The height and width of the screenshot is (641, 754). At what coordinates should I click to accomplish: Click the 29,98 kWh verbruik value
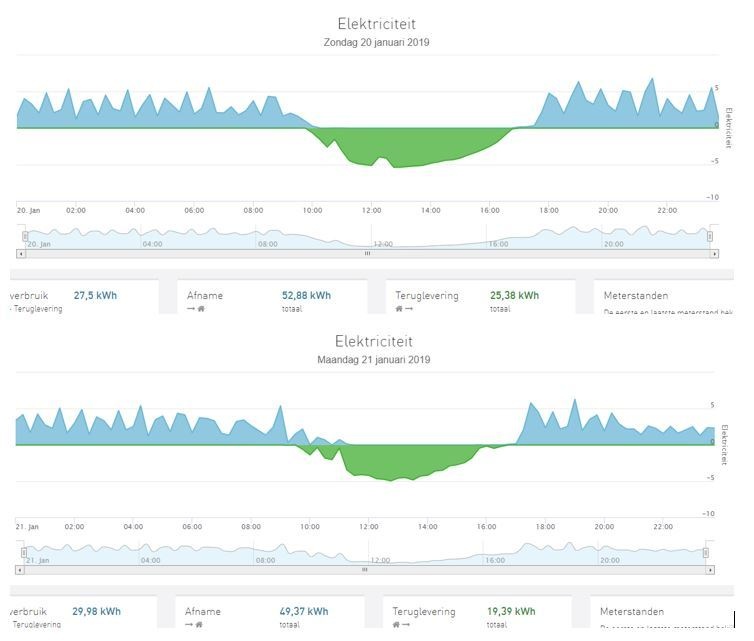[96, 611]
